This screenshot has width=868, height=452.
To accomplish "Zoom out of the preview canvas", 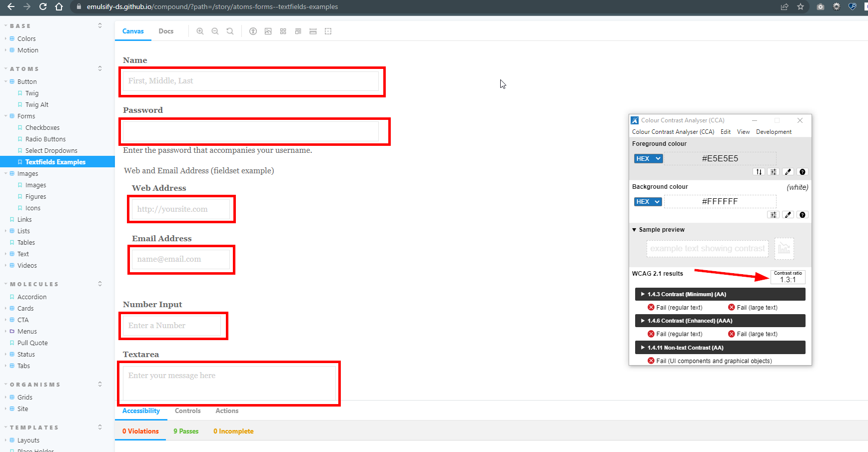I will 215,31.
